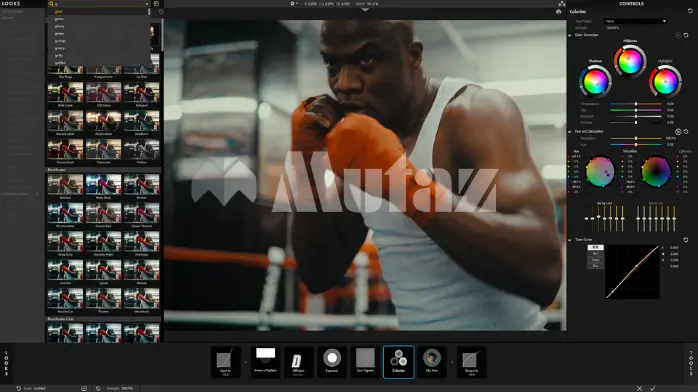
Task: Click the Midtones color wheel
Action: pyautogui.click(x=630, y=62)
